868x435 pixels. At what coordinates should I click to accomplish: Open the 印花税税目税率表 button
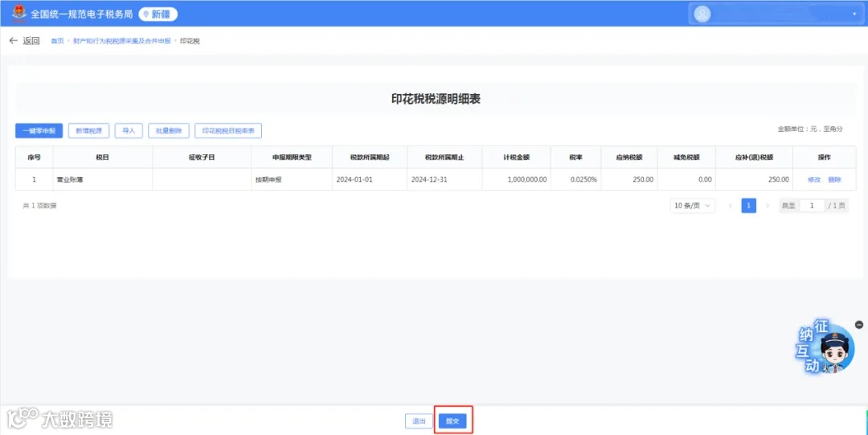[228, 131]
